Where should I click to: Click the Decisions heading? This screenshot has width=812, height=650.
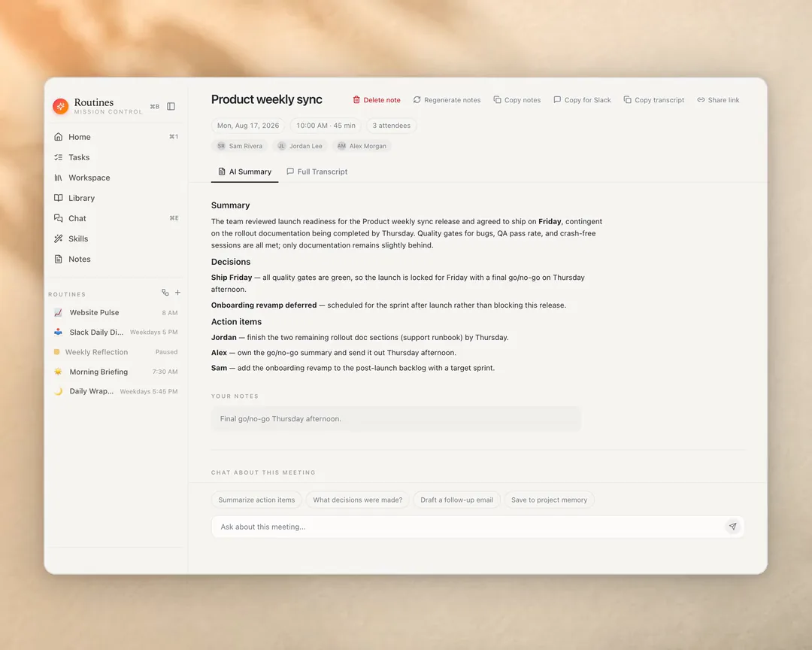pos(231,262)
